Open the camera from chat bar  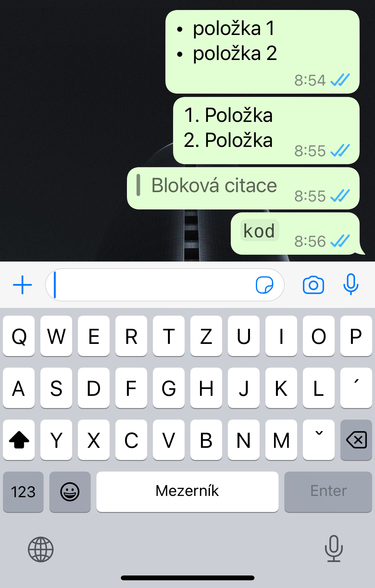coord(313,285)
